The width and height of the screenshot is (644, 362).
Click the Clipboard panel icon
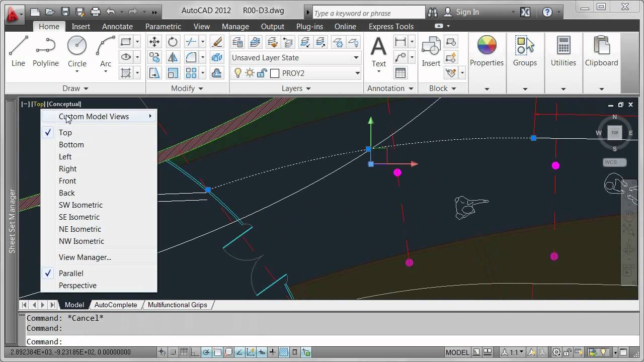coord(601,46)
